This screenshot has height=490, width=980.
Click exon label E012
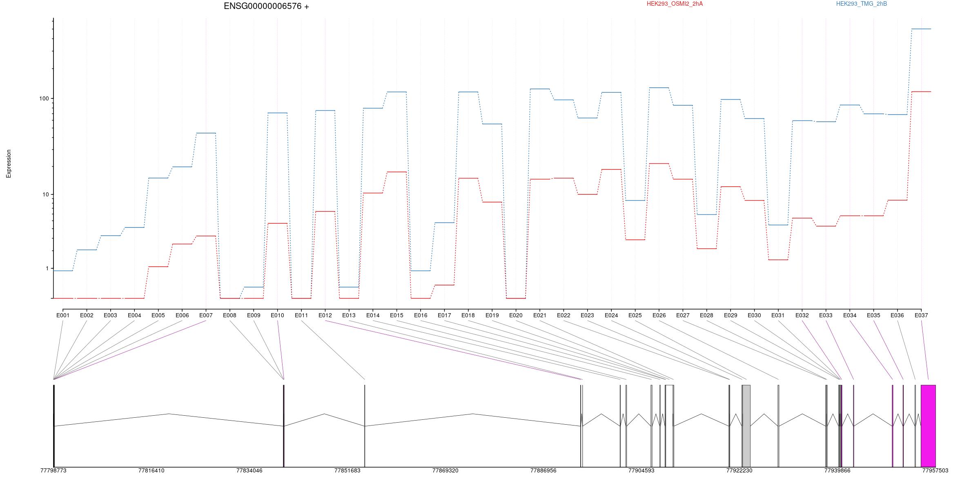(x=325, y=315)
